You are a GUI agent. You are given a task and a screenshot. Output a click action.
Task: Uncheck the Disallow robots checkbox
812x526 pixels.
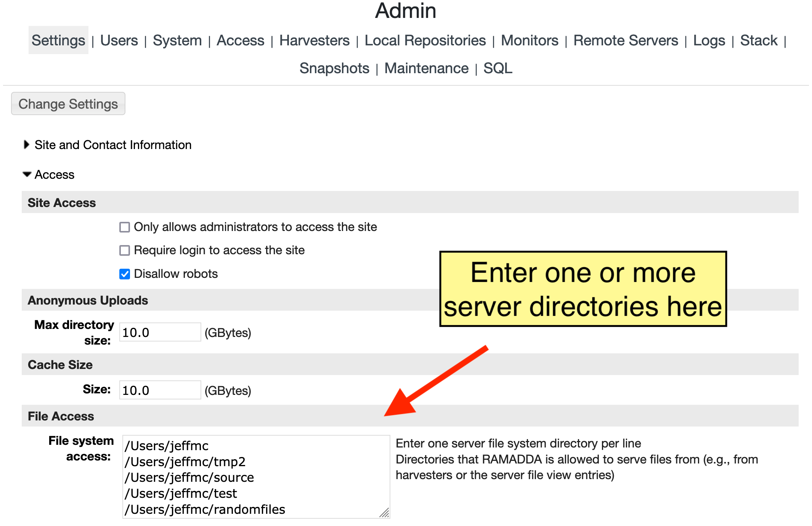pyautogui.click(x=125, y=274)
